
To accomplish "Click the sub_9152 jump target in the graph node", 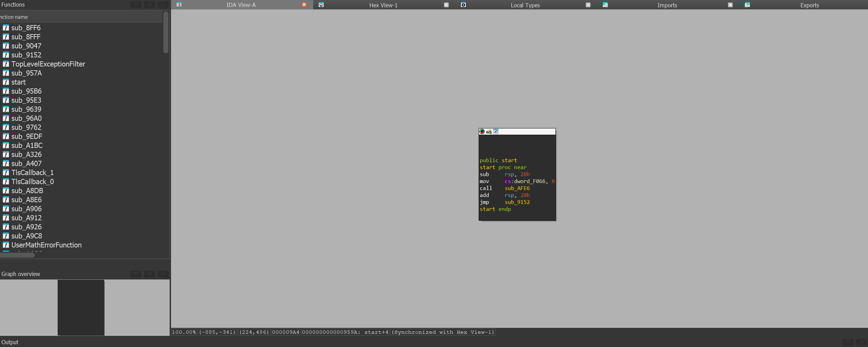I will click(517, 202).
